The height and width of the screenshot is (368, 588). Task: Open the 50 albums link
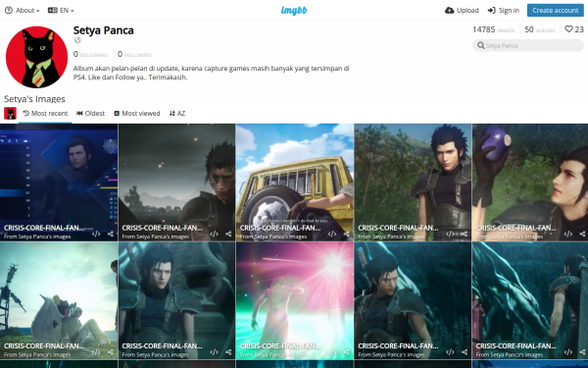point(540,29)
